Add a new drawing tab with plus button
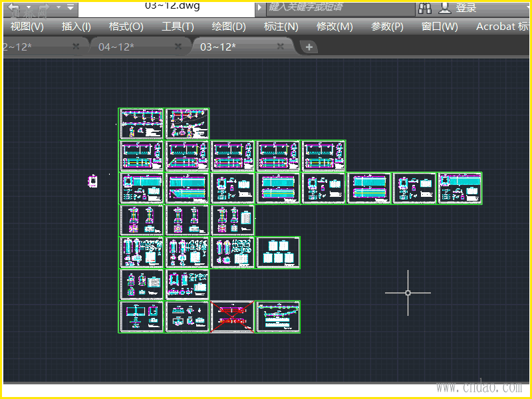 (x=309, y=47)
